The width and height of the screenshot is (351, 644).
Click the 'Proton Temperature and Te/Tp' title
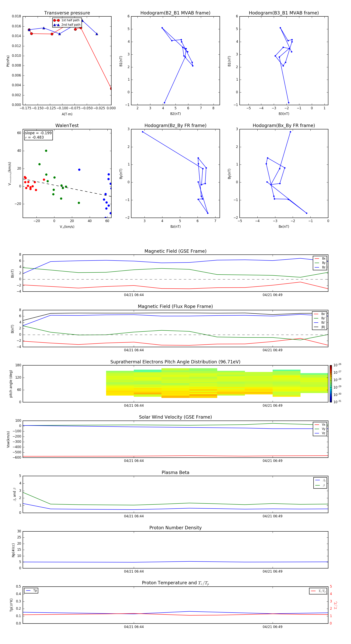(x=175, y=583)
